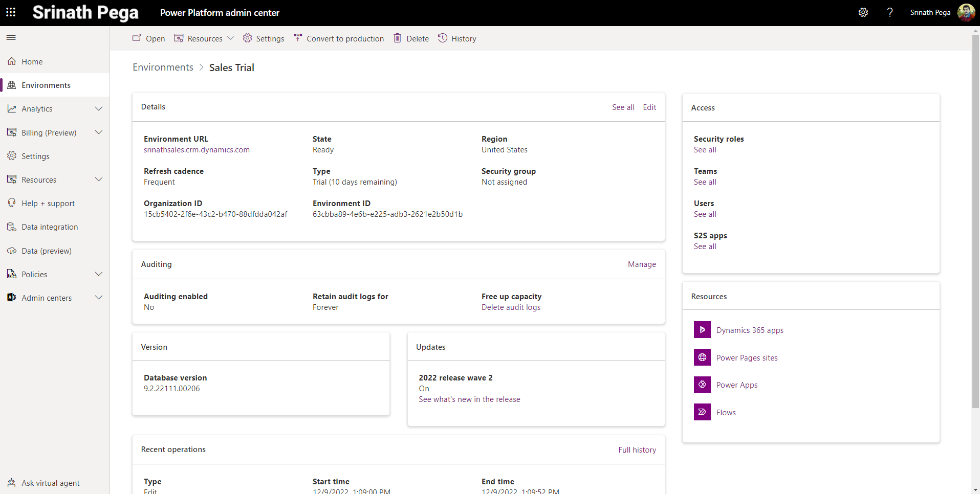
Task: Click the Flows resource icon
Action: (702, 412)
